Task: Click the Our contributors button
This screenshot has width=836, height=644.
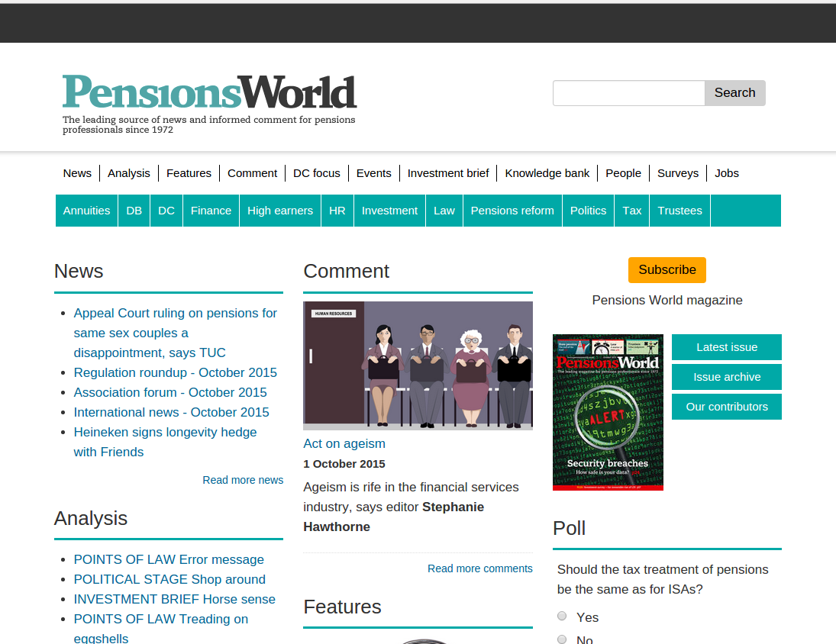Action: pos(727,407)
